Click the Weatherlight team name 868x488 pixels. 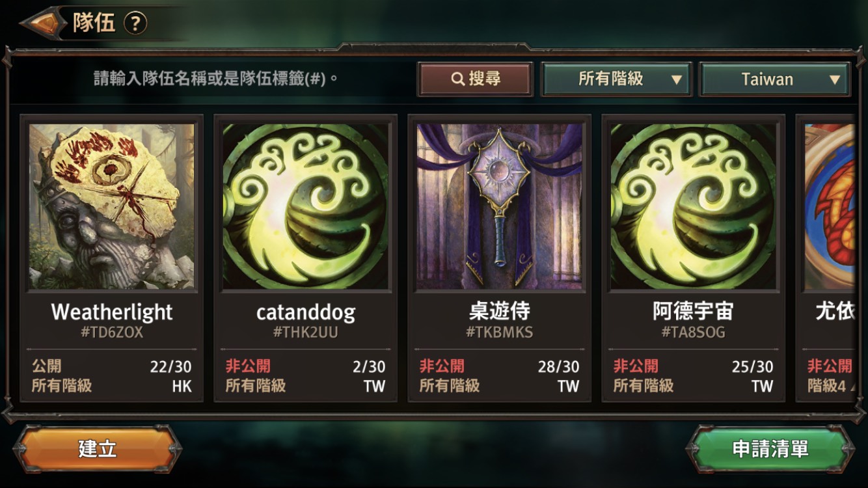(x=112, y=312)
